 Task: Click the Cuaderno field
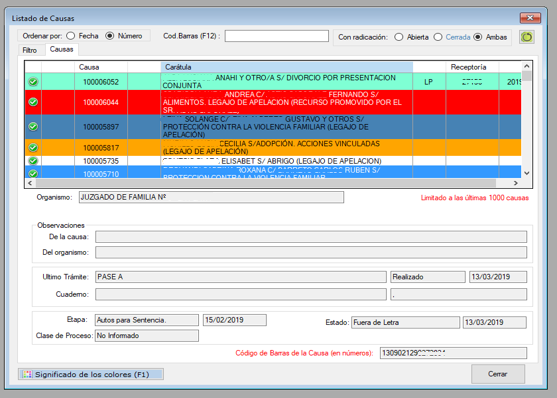(x=241, y=294)
